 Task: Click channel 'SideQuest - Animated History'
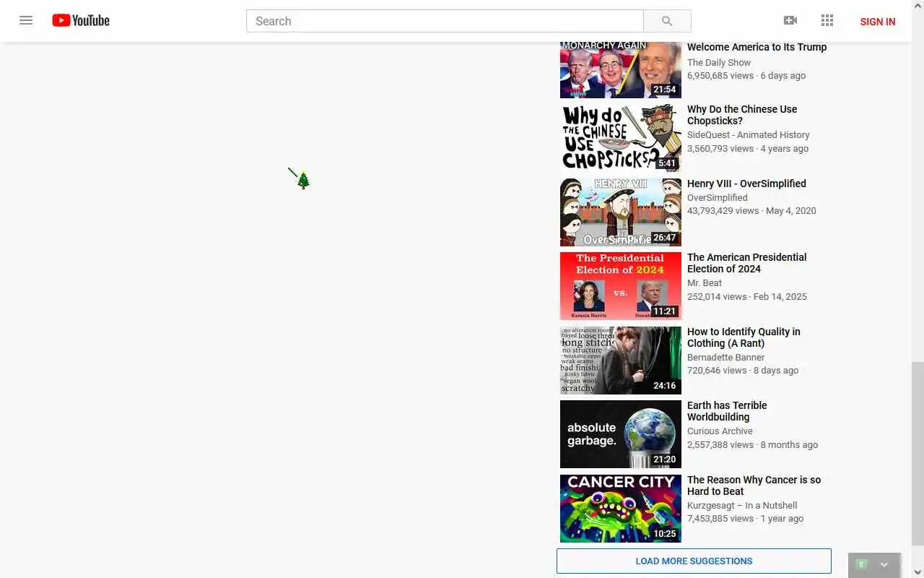[x=749, y=134]
